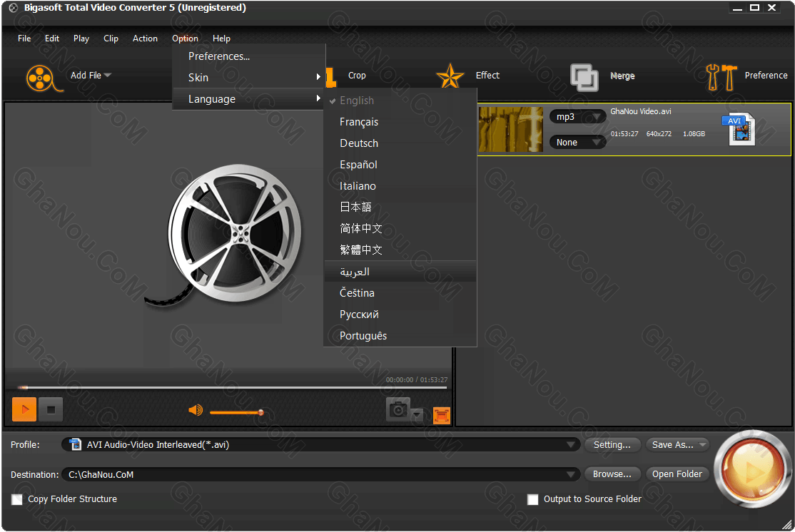Adjust the orange volume slider
The height and width of the screenshot is (532, 795).
[x=237, y=412]
